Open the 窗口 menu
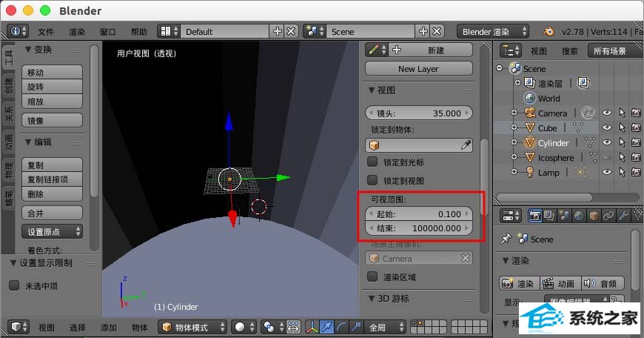The width and height of the screenshot is (644, 338). pos(107,32)
